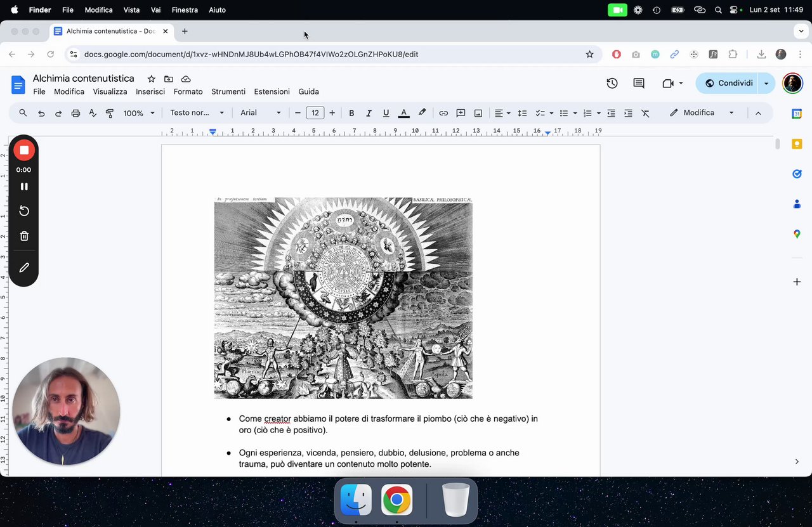Redo the last edit in toolbar

(58, 113)
